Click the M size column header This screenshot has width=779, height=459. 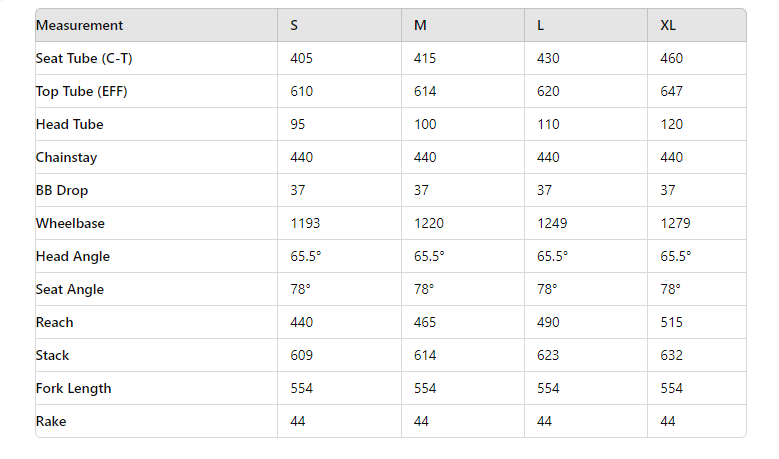(x=420, y=26)
